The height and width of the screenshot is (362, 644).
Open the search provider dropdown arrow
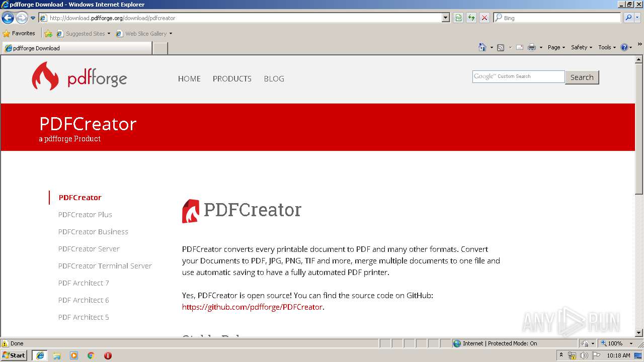click(637, 18)
